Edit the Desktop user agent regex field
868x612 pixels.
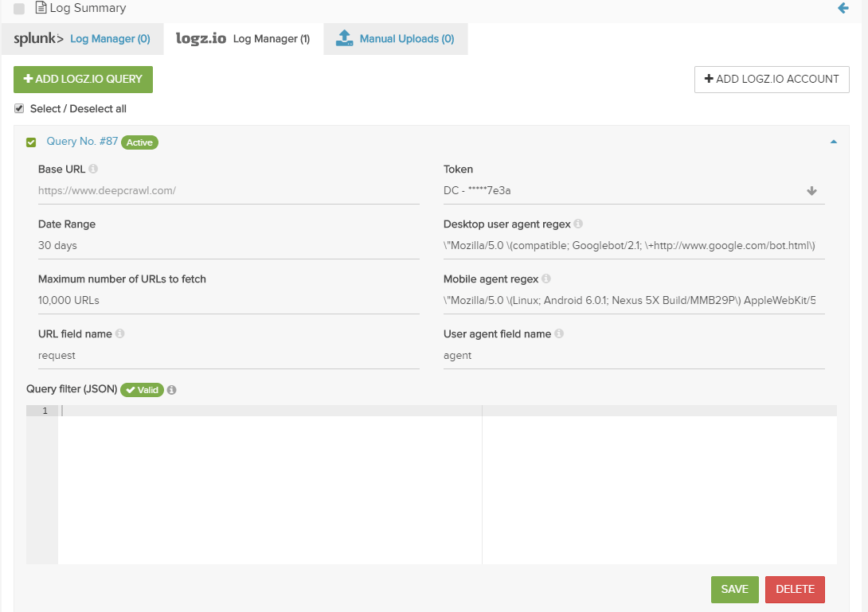[x=634, y=246]
